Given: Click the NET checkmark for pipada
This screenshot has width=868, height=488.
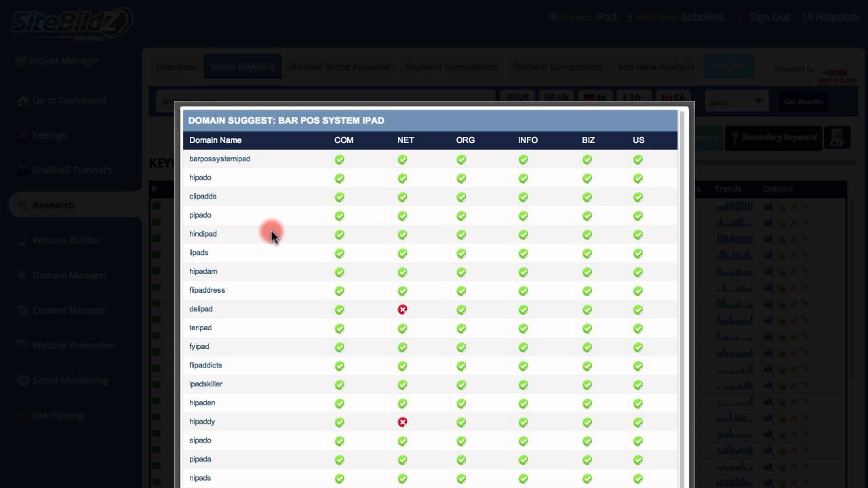Looking at the screenshot, I should [403, 460].
